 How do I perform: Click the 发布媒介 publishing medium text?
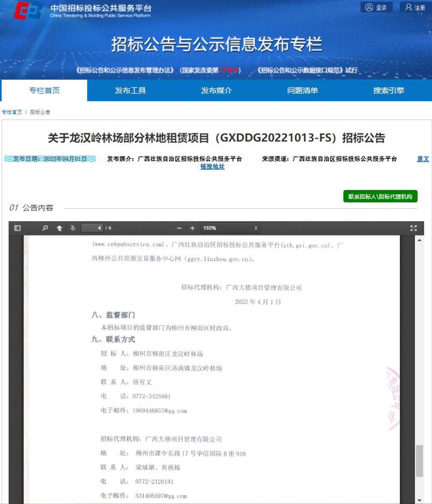click(x=174, y=159)
